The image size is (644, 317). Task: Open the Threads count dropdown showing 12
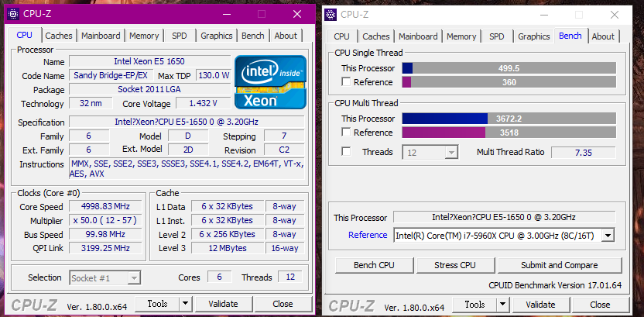(430, 153)
